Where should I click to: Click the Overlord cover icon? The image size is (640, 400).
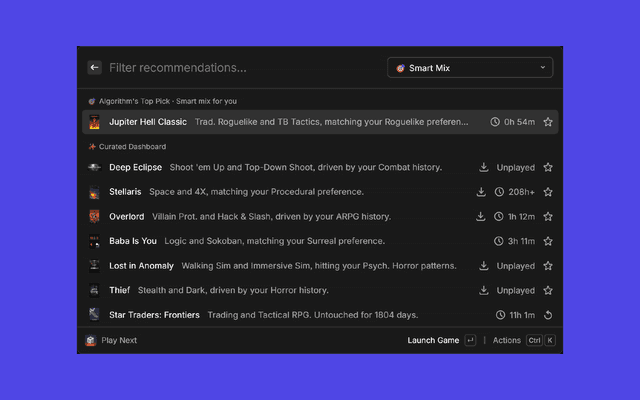tap(94, 217)
